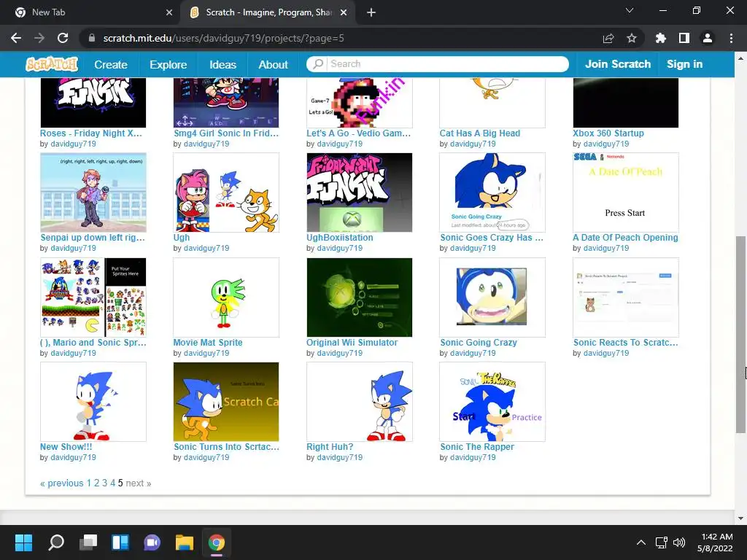Open the About menu item
Viewport: 747px width, 560px height.
coord(273,64)
